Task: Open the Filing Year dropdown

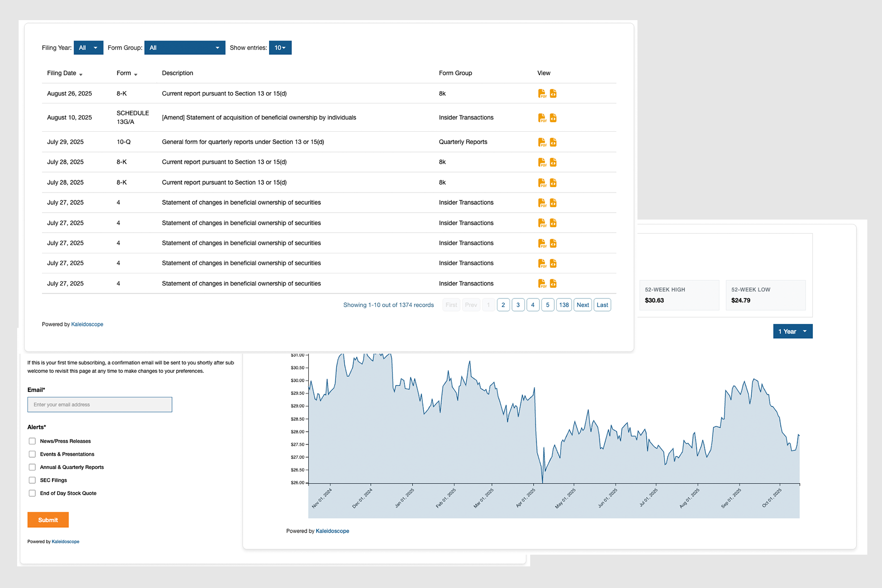Action: [88, 48]
